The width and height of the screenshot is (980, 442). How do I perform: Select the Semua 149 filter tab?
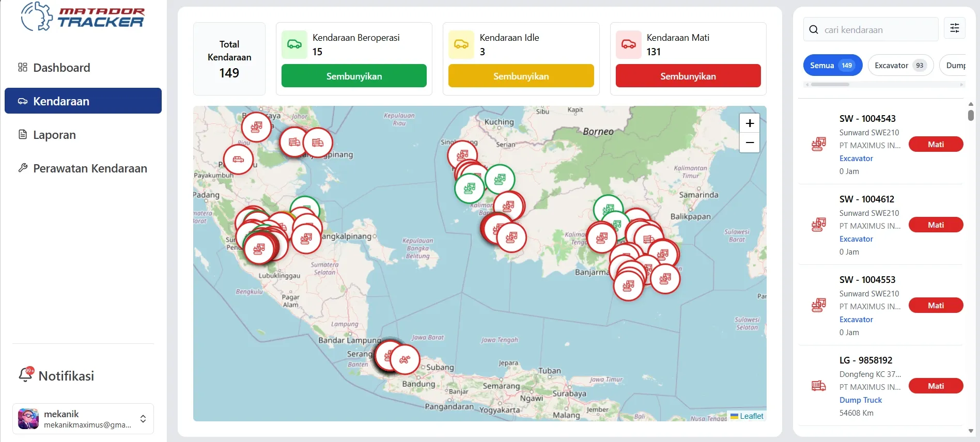click(833, 65)
